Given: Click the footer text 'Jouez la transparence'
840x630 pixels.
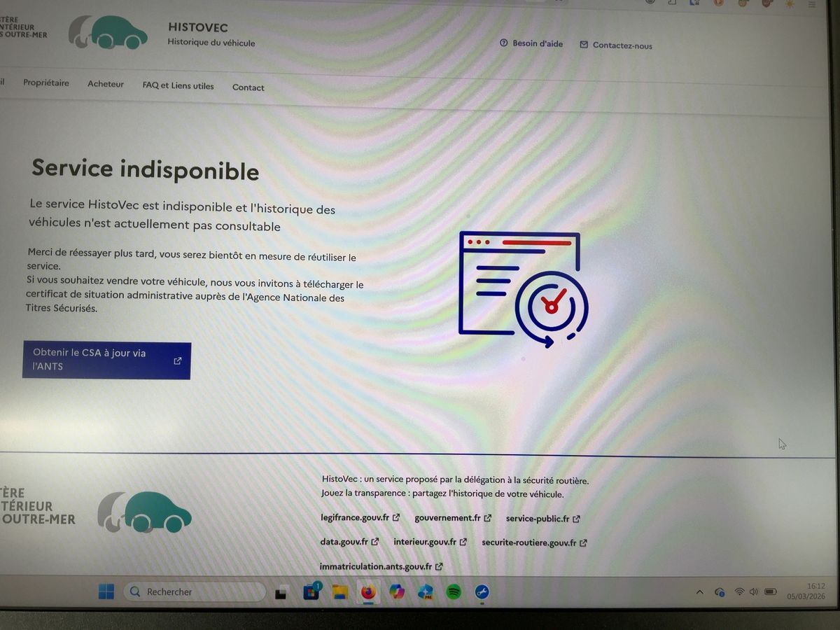Looking at the screenshot, I should tap(442, 493).
